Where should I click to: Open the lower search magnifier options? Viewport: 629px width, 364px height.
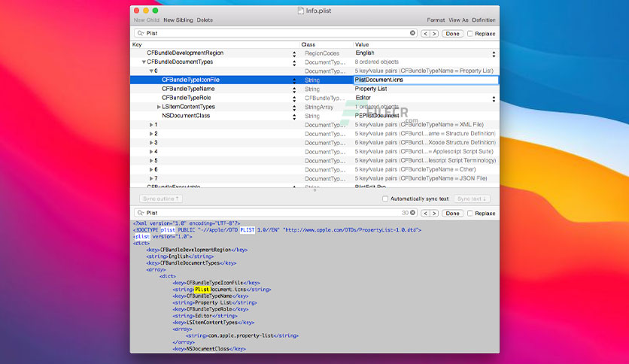point(141,213)
